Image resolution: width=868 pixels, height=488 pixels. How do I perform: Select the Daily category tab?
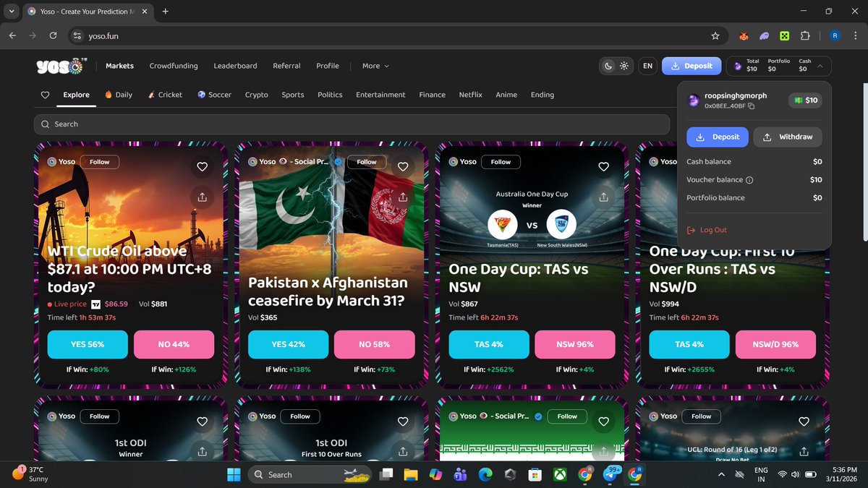119,95
